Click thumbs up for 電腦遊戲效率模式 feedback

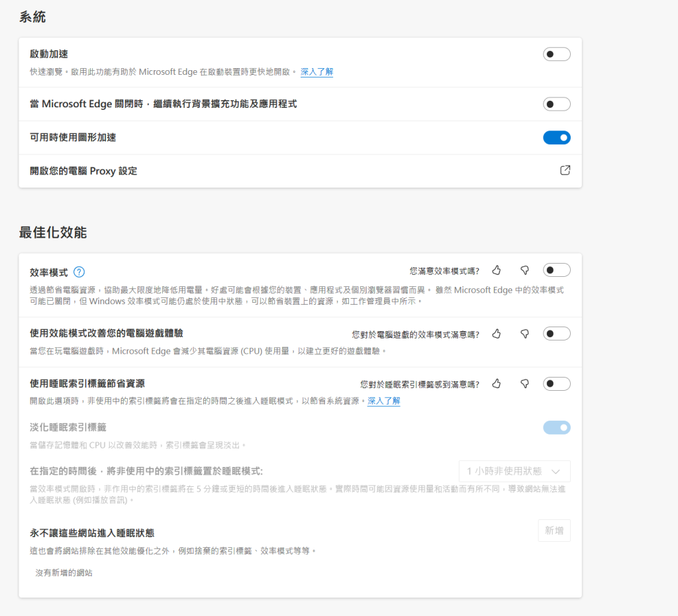coord(497,334)
